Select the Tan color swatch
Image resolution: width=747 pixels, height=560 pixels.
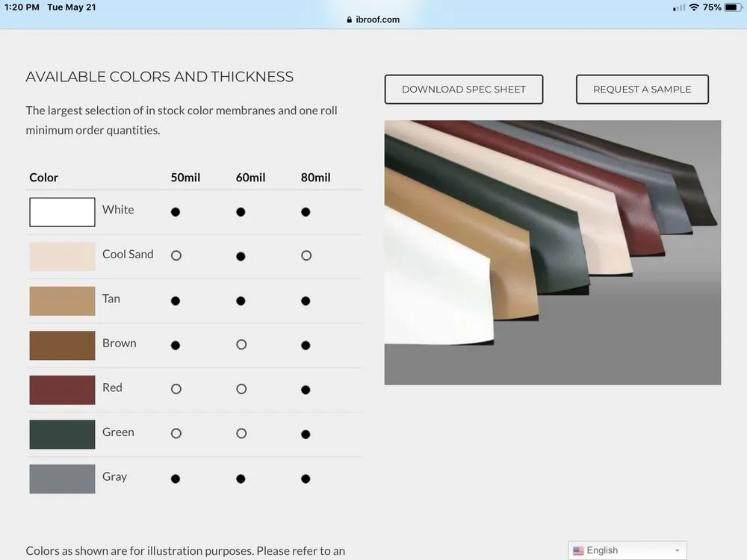(62, 301)
